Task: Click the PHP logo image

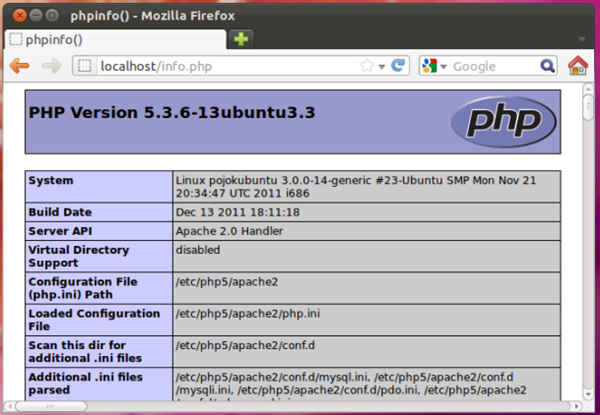Action: [x=504, y=122]
